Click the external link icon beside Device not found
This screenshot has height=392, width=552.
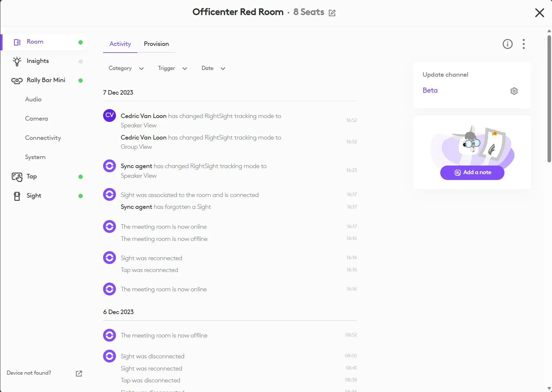(x=79, y=373)
